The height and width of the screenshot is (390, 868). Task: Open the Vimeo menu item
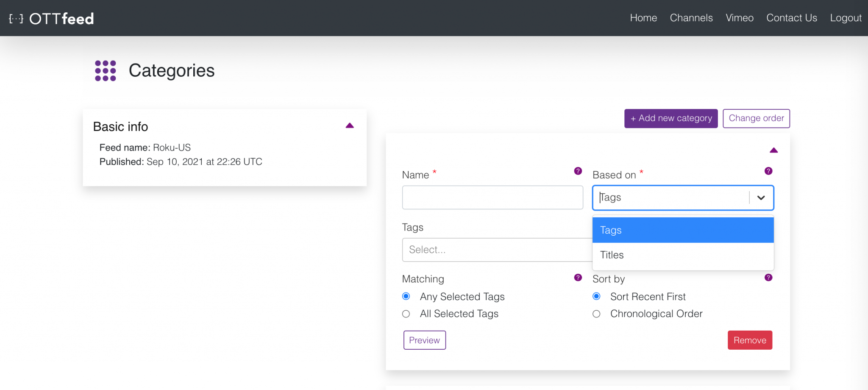[739, 18]
